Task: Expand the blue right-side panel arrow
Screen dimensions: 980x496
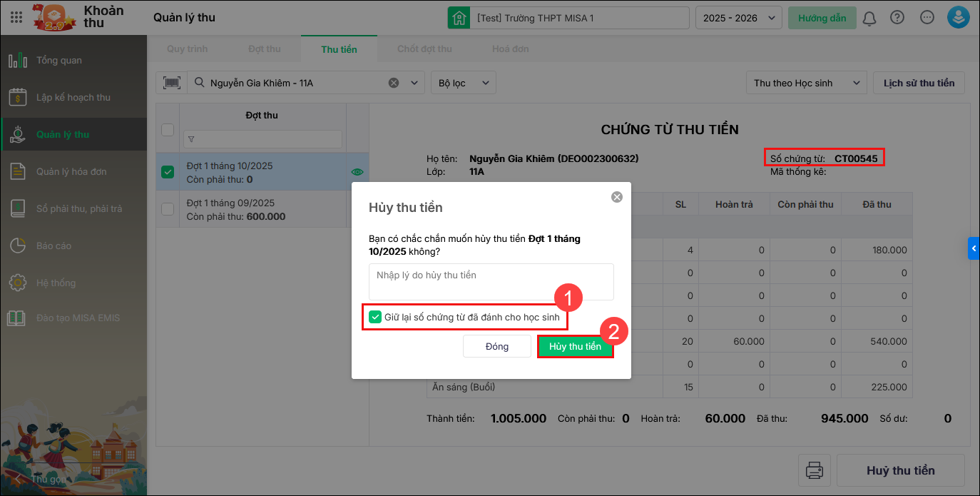Action: 974,248
